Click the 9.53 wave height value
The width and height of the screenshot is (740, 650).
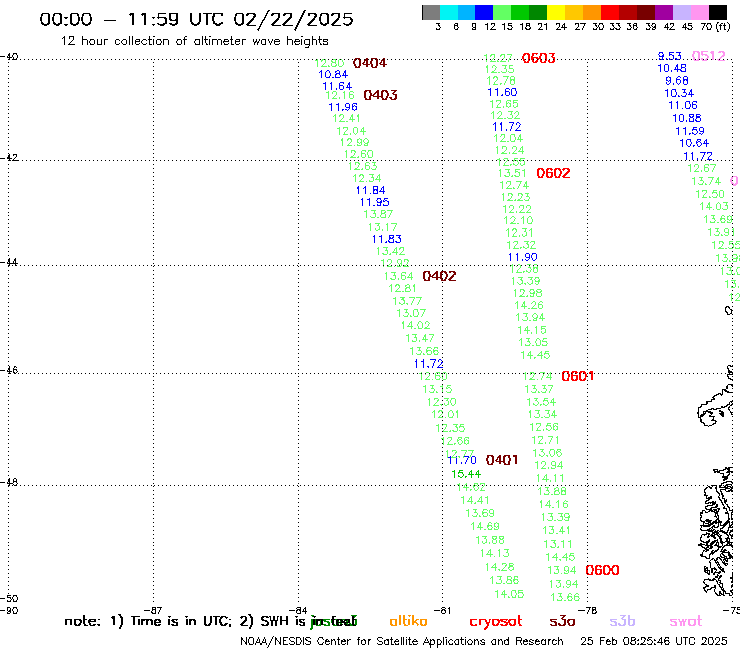coord(670,56)
